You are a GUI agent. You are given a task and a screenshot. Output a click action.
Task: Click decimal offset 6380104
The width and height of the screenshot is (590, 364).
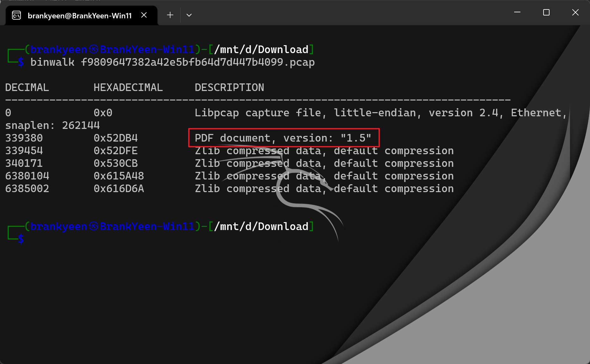coord(27,176)
